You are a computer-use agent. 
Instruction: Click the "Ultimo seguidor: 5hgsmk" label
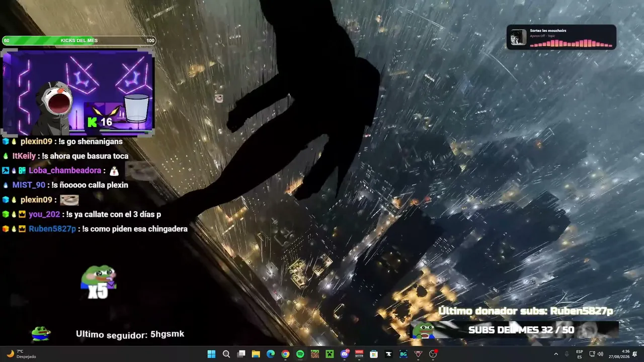pyautogui.click(x=130, y=334)
